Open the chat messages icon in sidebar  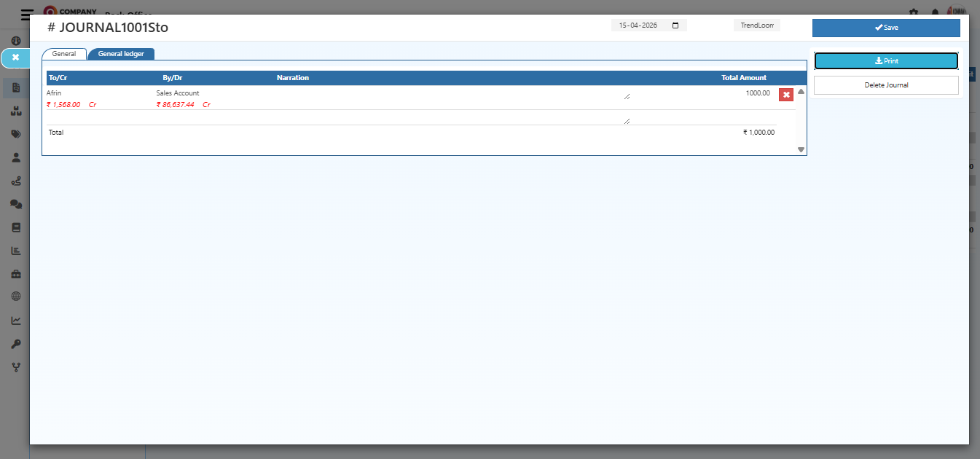15,204
